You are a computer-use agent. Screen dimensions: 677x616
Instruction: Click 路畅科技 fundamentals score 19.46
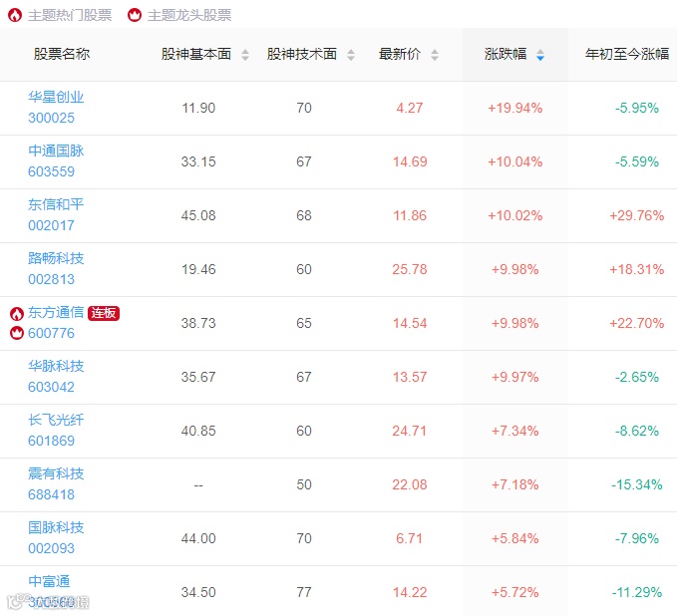point(198,269)
